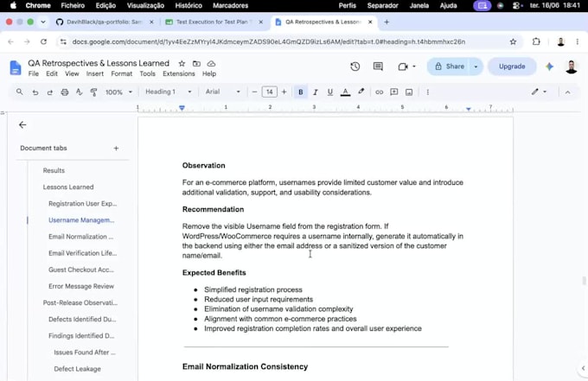Insert a link via toolbar icon
588x381 pixels.
pyautogui.click(x=379, y=92)
